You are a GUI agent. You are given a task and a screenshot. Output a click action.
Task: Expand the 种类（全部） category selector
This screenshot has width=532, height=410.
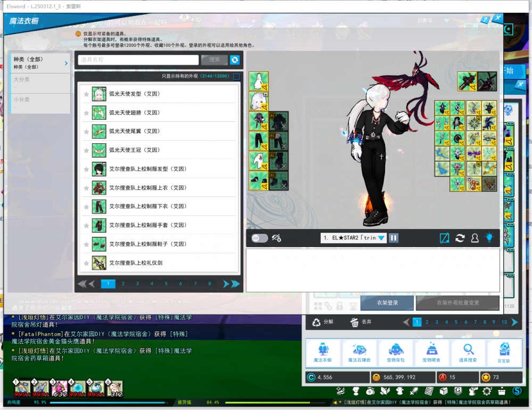tap(40, 63)
